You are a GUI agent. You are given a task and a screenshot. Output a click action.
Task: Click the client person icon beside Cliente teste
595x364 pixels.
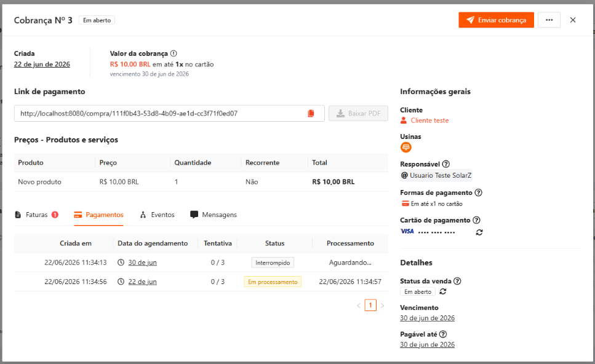(x=404, y=121)
